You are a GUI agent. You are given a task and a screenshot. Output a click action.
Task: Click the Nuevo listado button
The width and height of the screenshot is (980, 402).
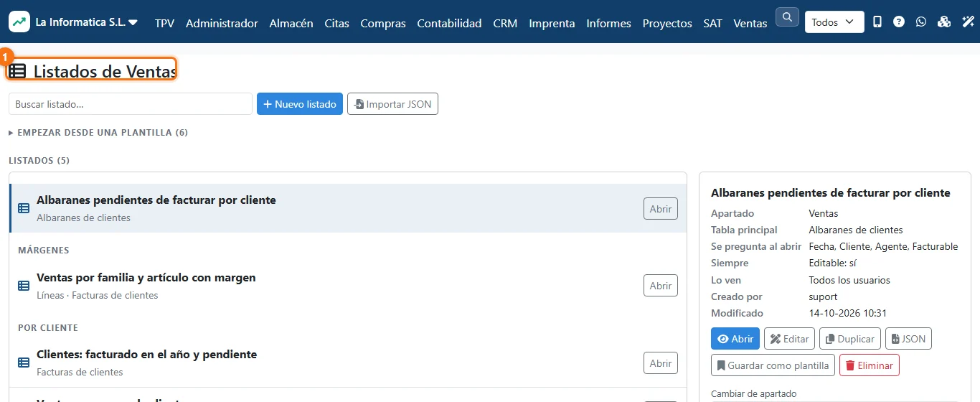pos(300,104)
